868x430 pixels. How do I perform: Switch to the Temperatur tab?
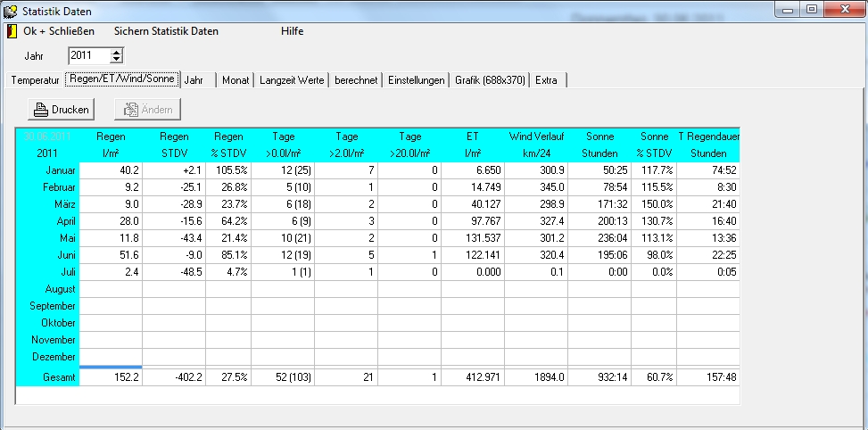click(x=36, y=80)
